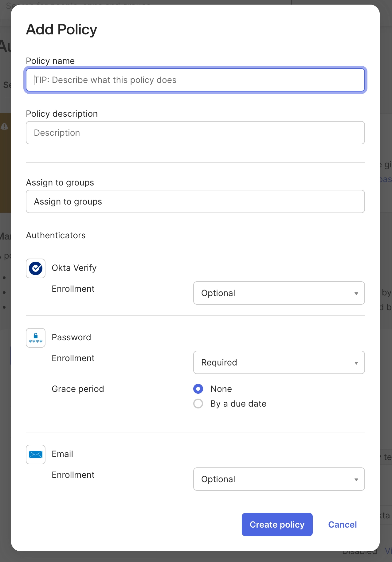This screenshot has height=562, width=392.
Task: Click the Okta Verify dropdown arrow
Action: pyautogui.click(x=356, y=294)
